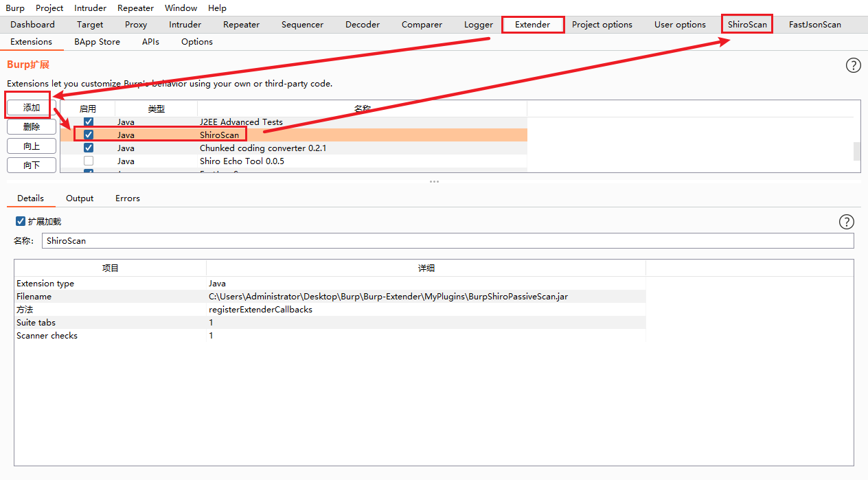
Task: Switch to the ShiroScan tab
Action: pyautogui.click(x=747, y=25)
